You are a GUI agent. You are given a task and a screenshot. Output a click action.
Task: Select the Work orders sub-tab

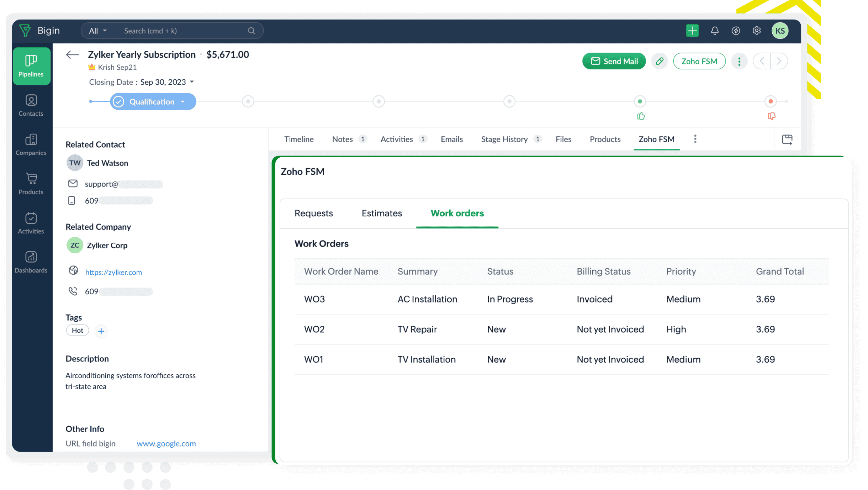tap(457, 213)
